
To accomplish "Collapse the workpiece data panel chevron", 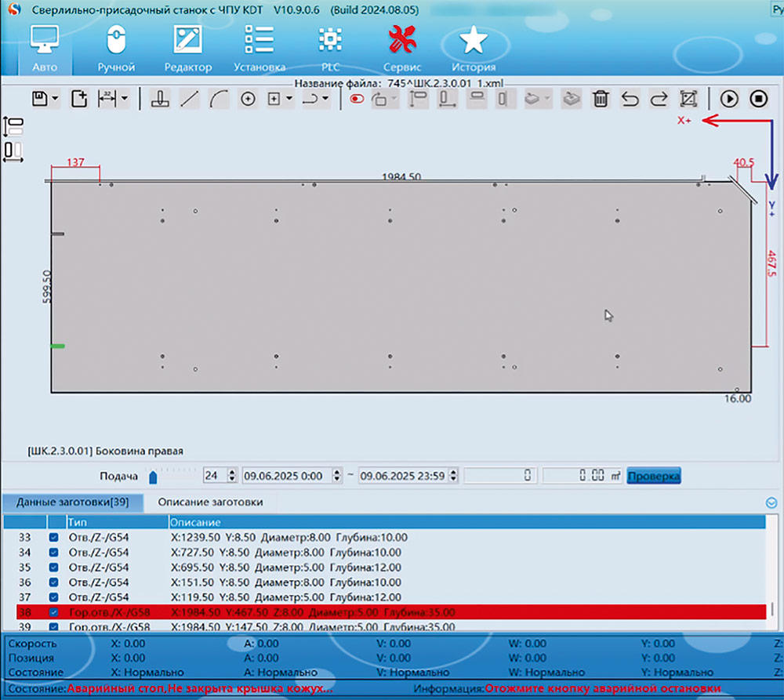I will pos(771,503).
